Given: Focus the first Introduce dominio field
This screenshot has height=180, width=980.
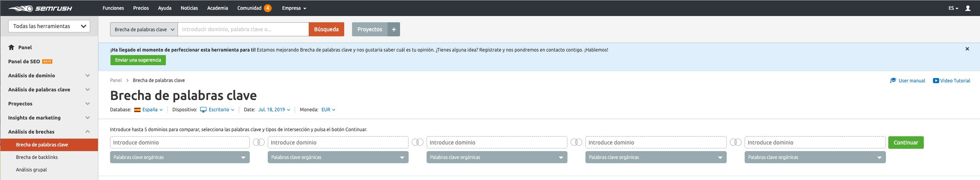Looking at the screenshot, I should 180,143.
